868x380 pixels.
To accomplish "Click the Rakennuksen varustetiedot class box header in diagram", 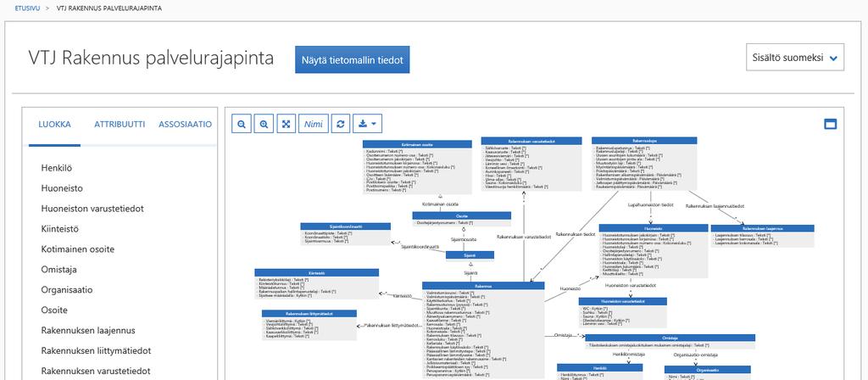I will click(531, 142).
